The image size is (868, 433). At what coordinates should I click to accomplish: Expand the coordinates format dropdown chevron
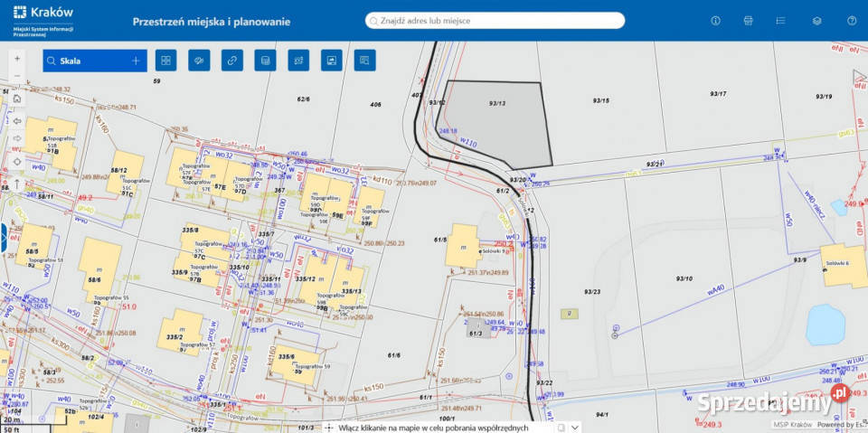(575, 428)
